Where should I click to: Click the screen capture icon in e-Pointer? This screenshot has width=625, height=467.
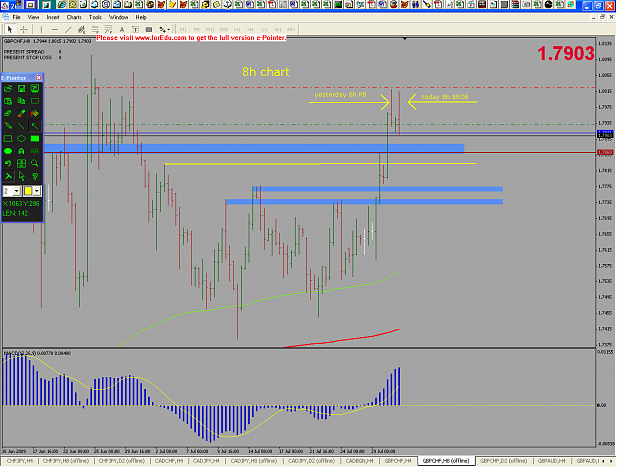35,88
